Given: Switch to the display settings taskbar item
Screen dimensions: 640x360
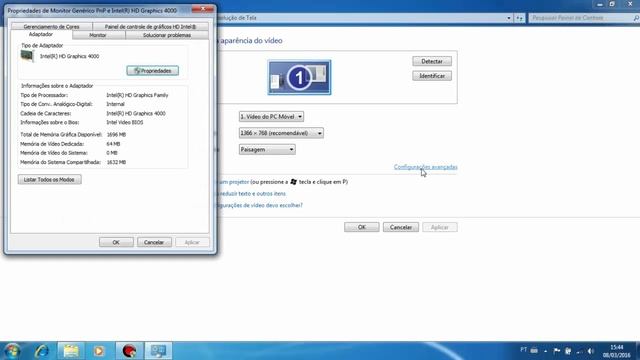Looking at the screenshot, I should coord(158,351).
